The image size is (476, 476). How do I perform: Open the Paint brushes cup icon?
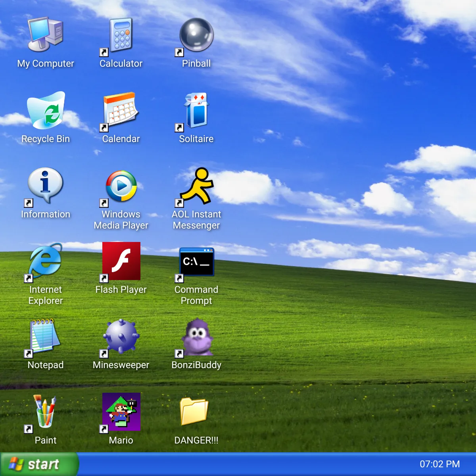[46, 412]
